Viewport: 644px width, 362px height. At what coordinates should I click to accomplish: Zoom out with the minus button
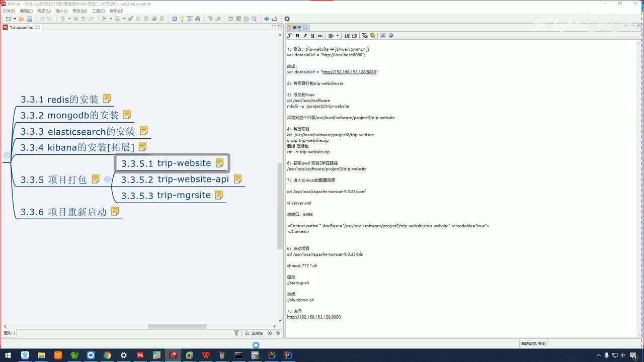tap(247, 333)
